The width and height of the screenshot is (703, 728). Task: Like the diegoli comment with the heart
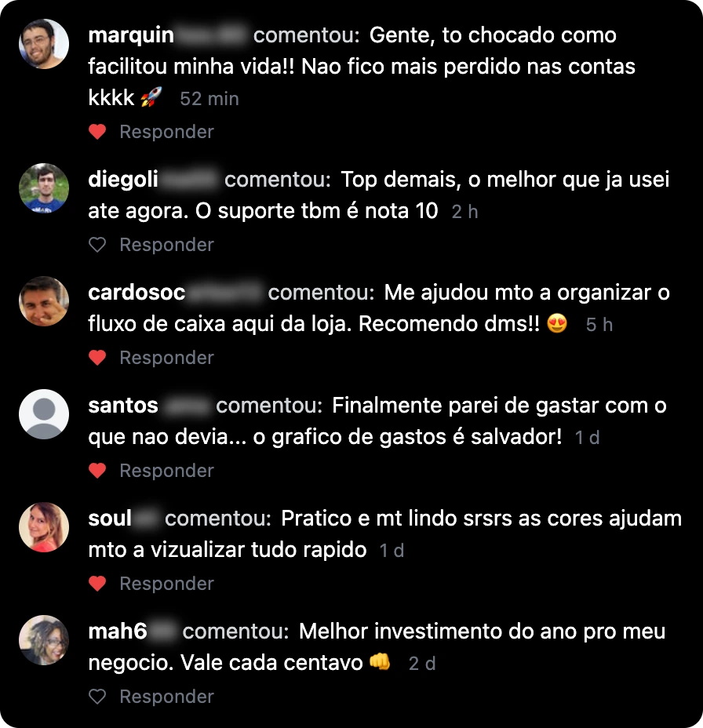pos(97,245)
